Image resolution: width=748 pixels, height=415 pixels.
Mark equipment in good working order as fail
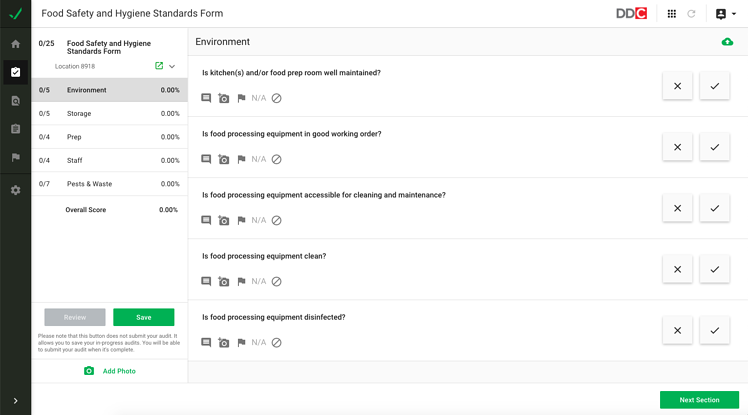pyautogui.click(x=677, y=147)
